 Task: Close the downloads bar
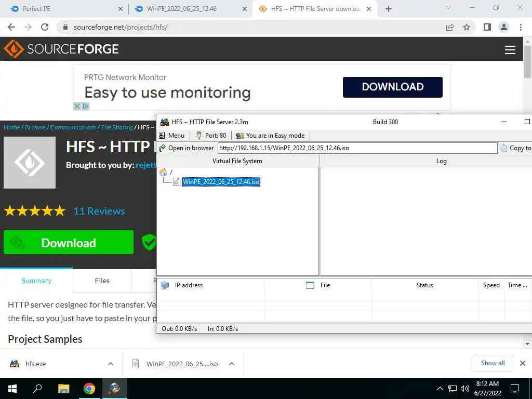523,363
